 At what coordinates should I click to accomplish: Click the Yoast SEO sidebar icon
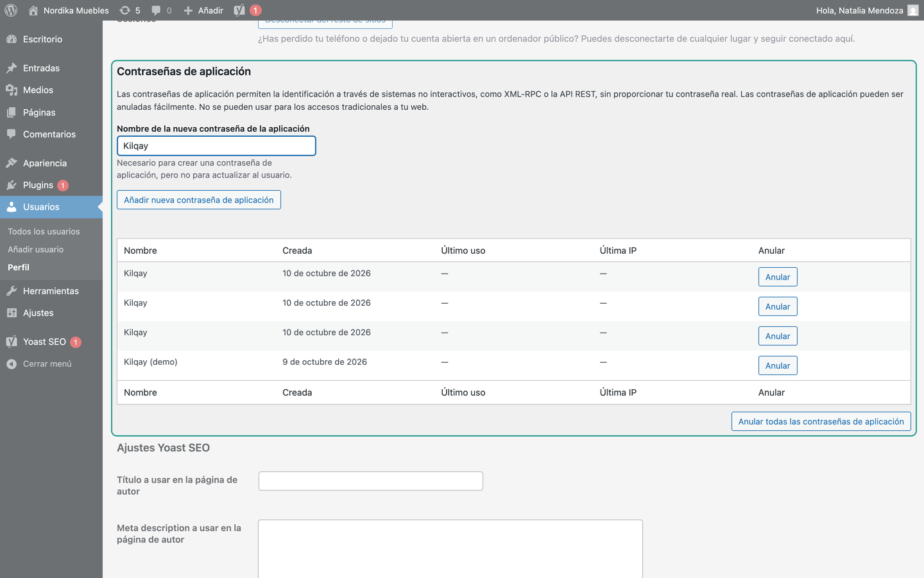tap(12, 342)
